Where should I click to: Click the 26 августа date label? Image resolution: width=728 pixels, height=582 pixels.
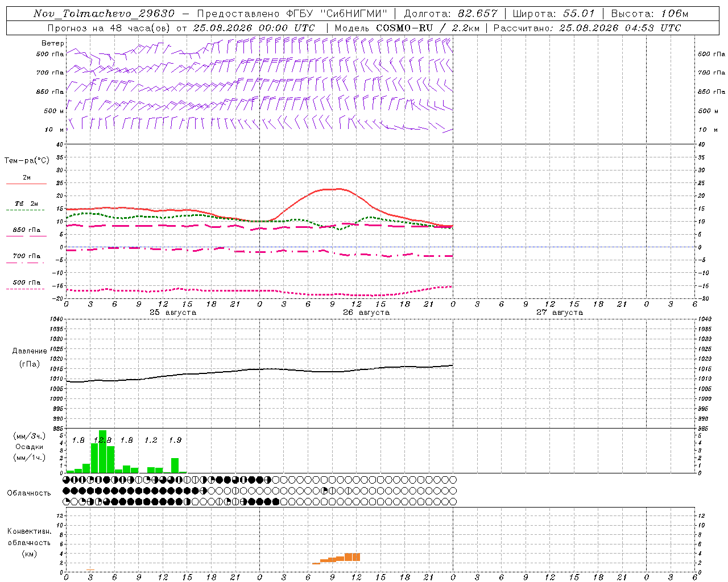click(x=366, y=313)
